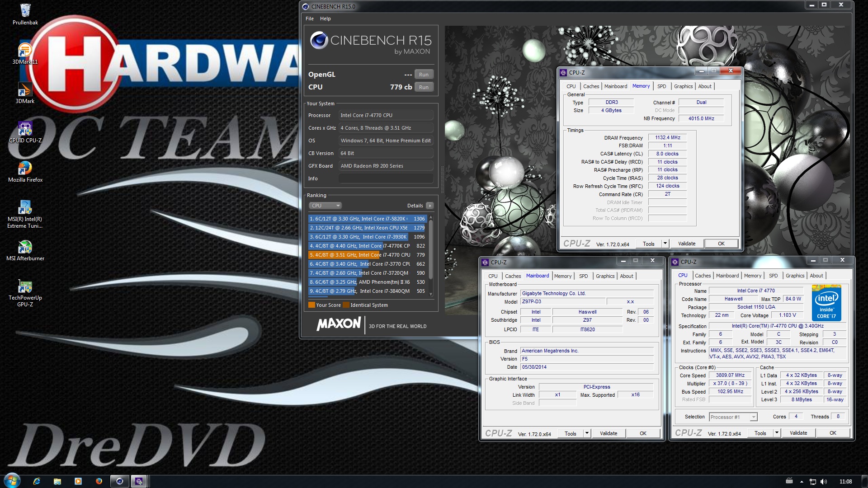
Task: Run the CPU benchmark
Action: [424, 87]
